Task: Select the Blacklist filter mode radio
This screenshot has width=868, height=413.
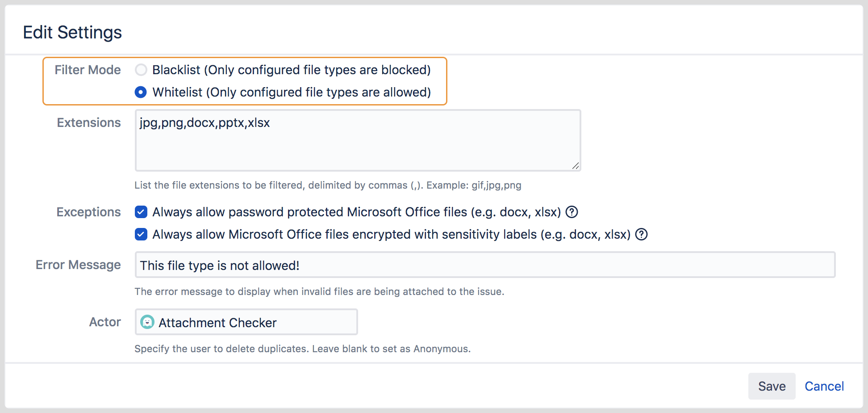Action: (x=141, y=70)
